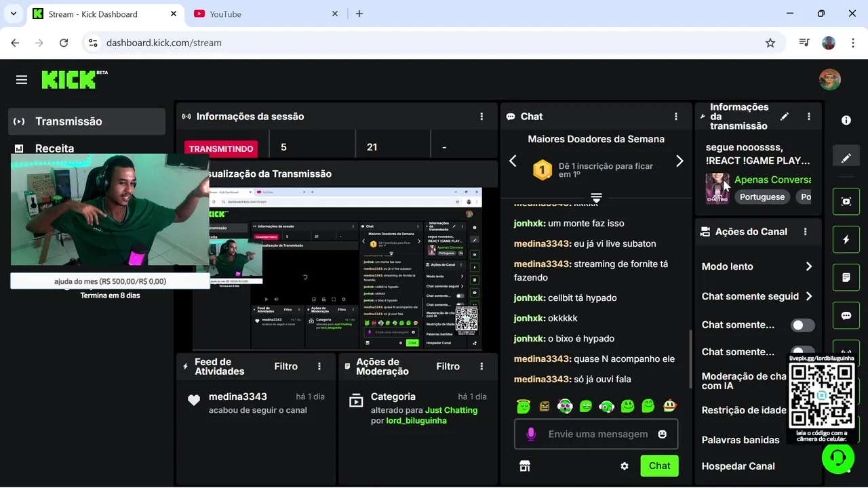This screenshot has height=488, width=868.
Task: Insert the angry brown face emote
Action: click(x=544, y=406)
